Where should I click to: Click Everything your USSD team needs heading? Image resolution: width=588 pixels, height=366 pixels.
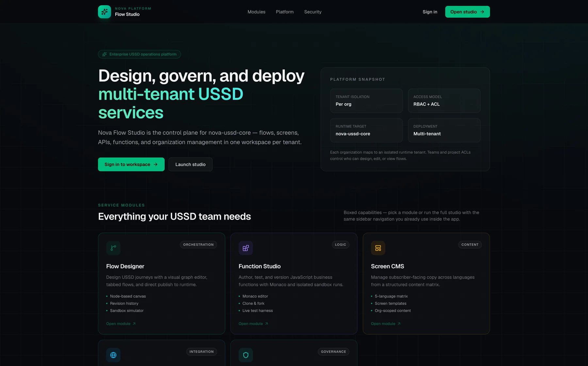click(174, 217)
